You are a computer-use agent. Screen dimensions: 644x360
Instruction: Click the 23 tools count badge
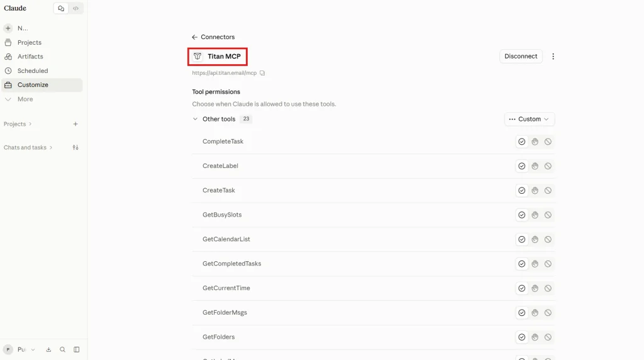246,119
